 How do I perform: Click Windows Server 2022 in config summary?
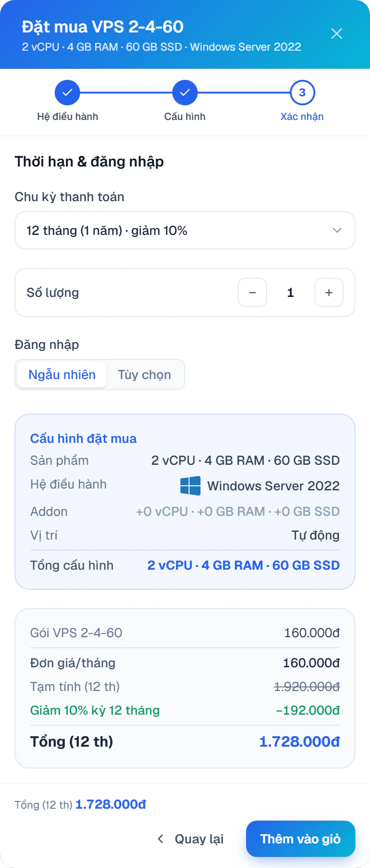point(273,486)
